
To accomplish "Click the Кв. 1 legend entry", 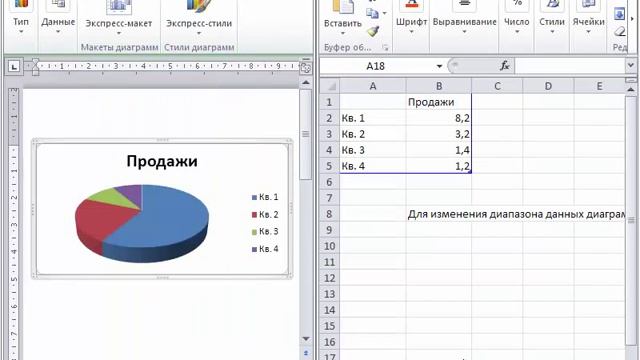I will (265, 197).
